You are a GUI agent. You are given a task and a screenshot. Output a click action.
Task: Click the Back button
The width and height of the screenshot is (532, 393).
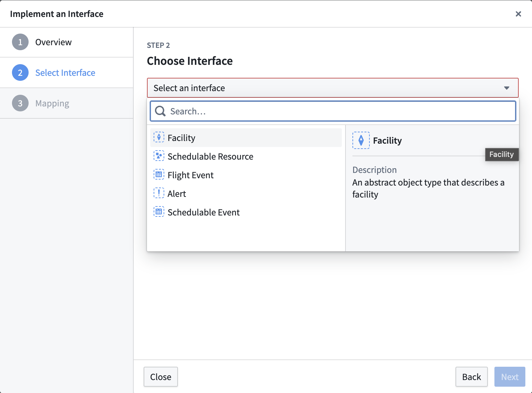point(471,377)
